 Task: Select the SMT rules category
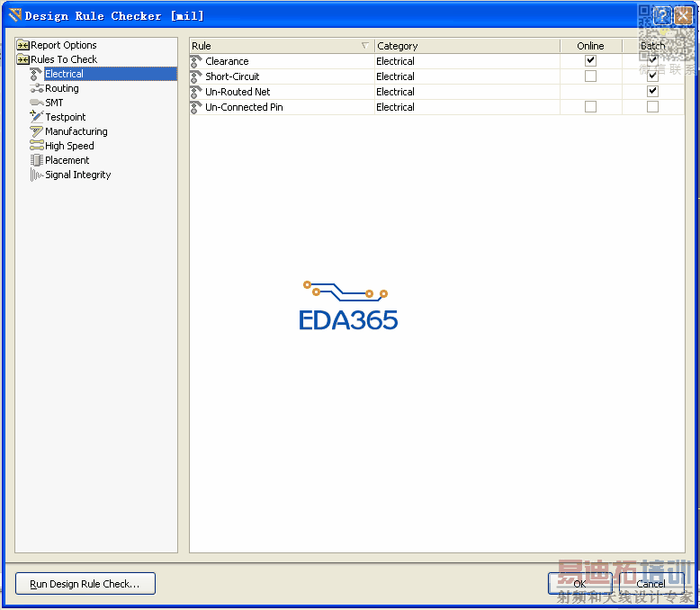click(x=54, y=103)
